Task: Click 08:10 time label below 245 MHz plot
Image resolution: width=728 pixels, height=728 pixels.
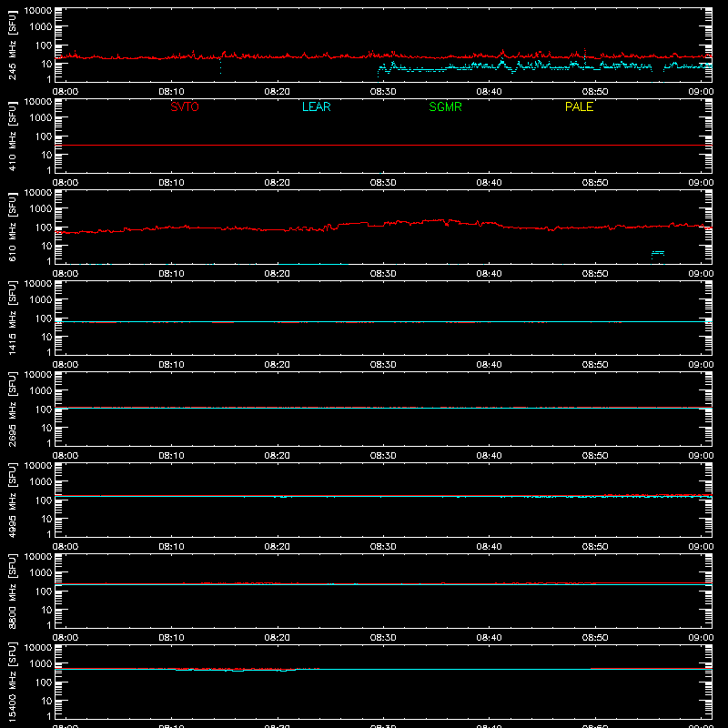Action: (x=171, y=92)
